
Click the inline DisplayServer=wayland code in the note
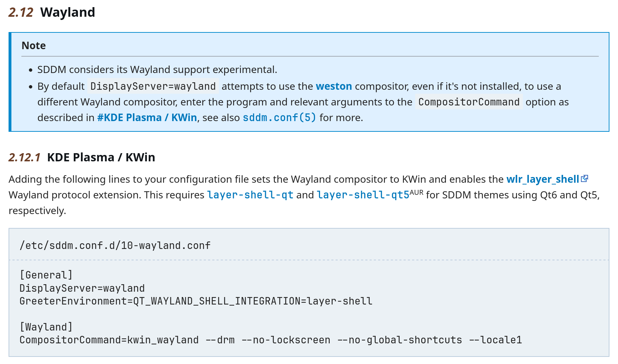point(153,86)
